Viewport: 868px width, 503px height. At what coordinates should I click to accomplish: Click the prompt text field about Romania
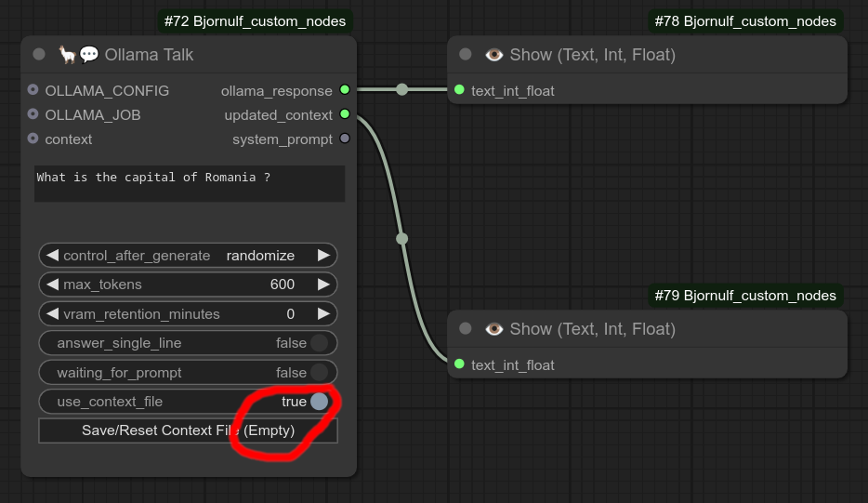tap(189, 183)
